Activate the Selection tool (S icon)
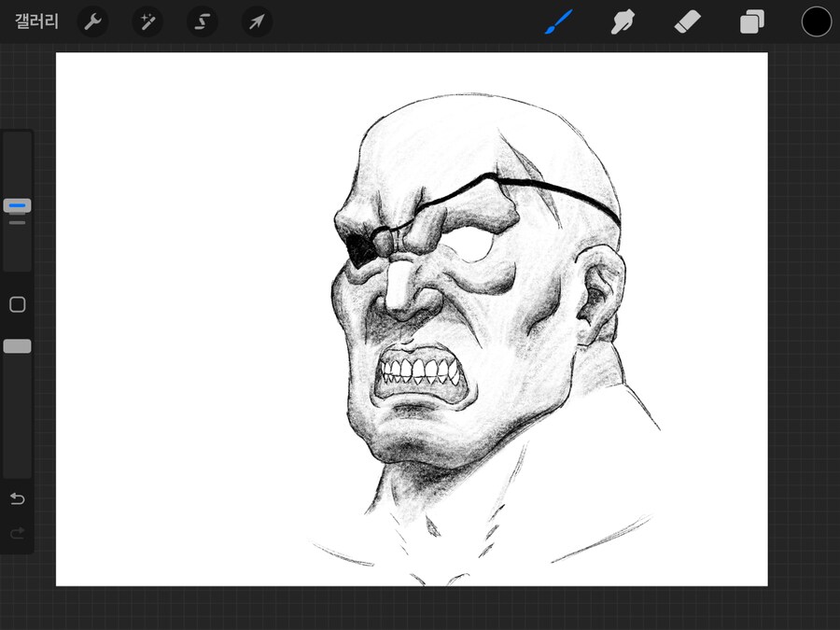The width and height of the screenshot is (840, 630). (202, 21)
